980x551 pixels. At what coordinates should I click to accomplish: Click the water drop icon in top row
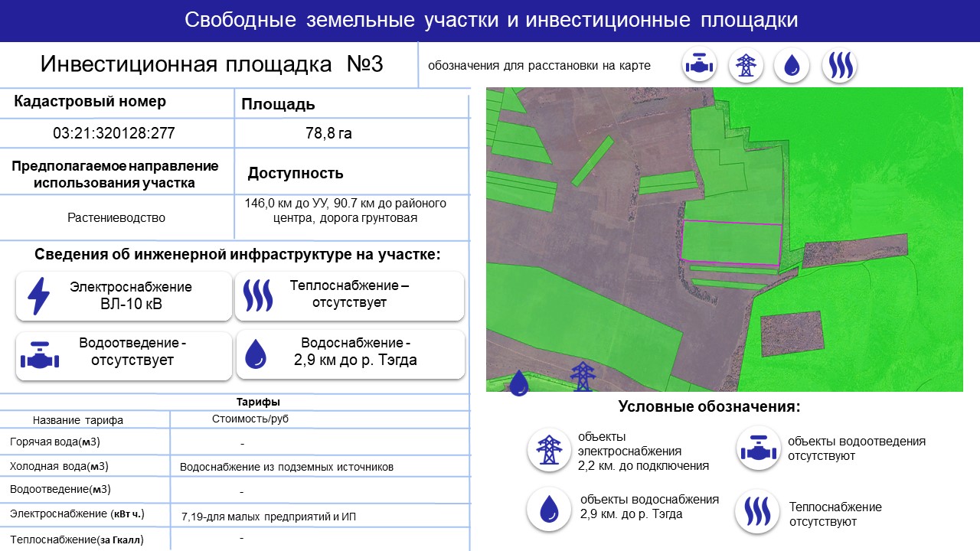tap(792, 66)
